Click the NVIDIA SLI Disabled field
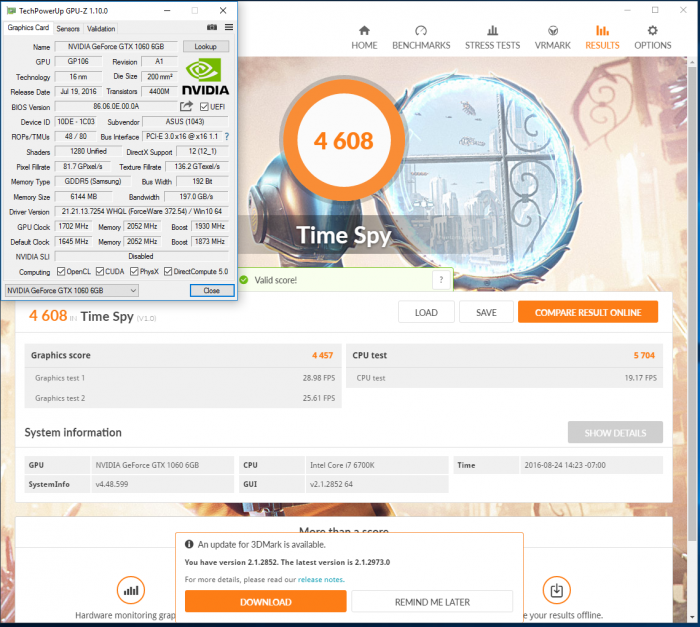700x627 pixels. (142, 256)
